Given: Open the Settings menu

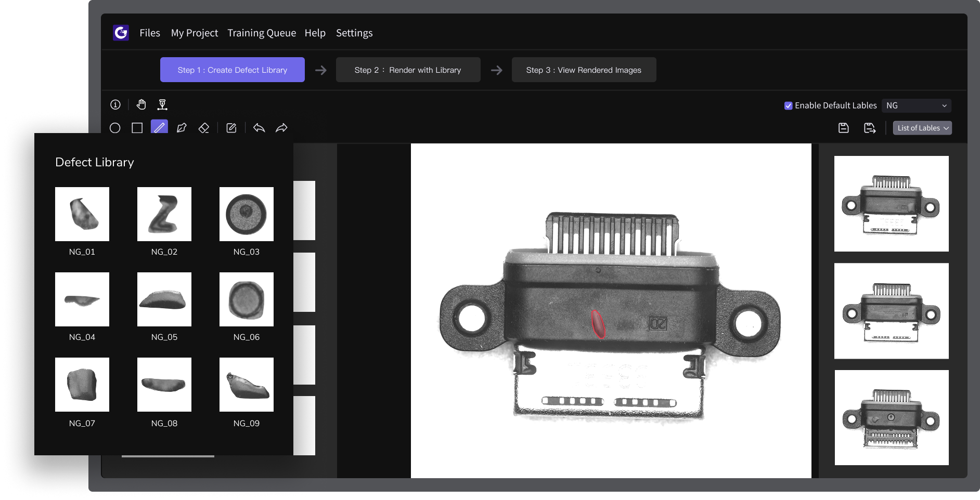Looking at the screenshot, I should click(x=354, y=33).
